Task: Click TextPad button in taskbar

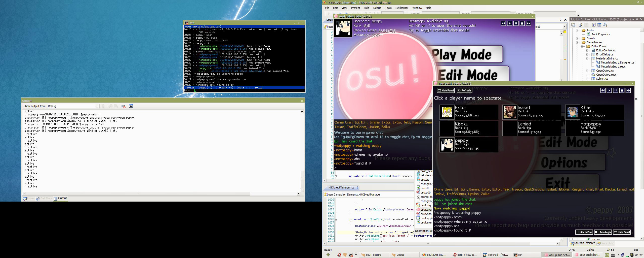Action: coord(495,255)
